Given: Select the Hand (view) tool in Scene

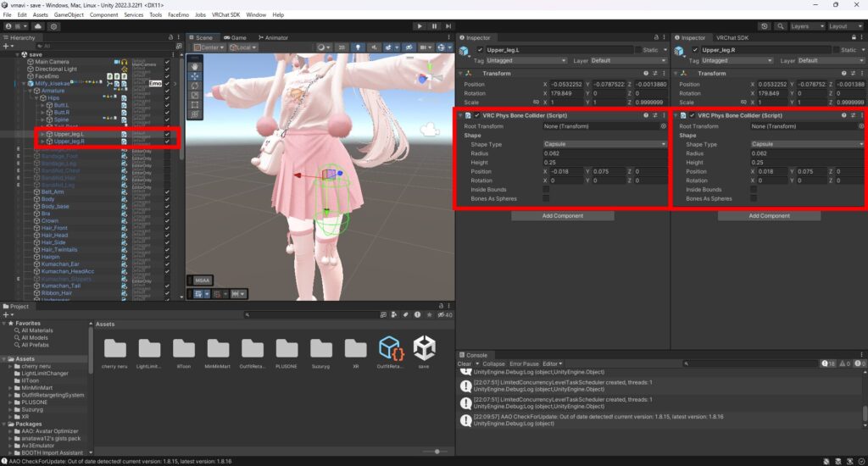Looking at the screenshot, I should click(x=195, y=65).
